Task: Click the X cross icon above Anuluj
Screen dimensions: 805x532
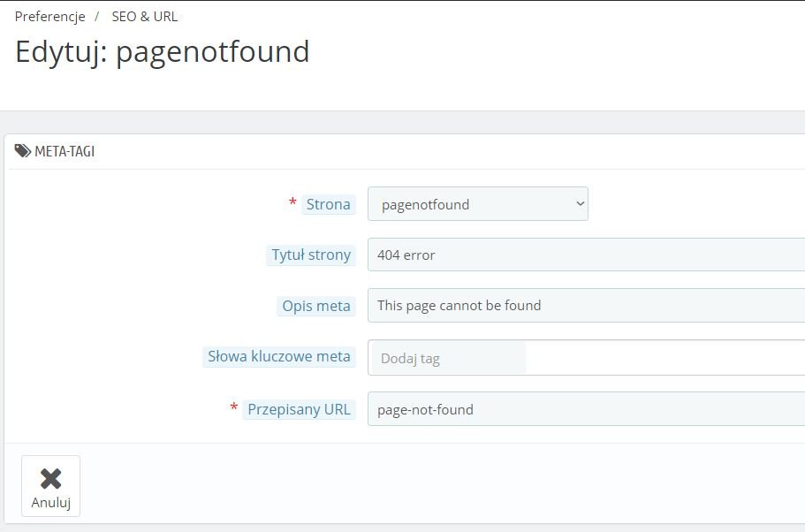Action: [x=50, y=479]
